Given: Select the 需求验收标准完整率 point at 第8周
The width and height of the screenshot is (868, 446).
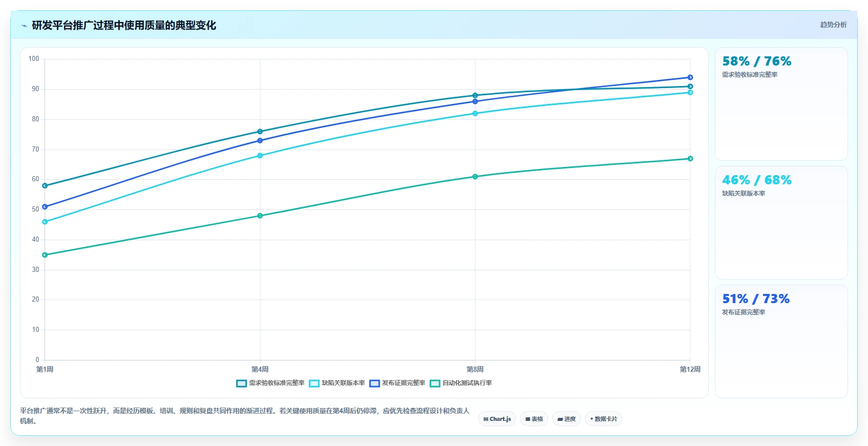Looking at the screenshot, I should [x=475, y=95].
